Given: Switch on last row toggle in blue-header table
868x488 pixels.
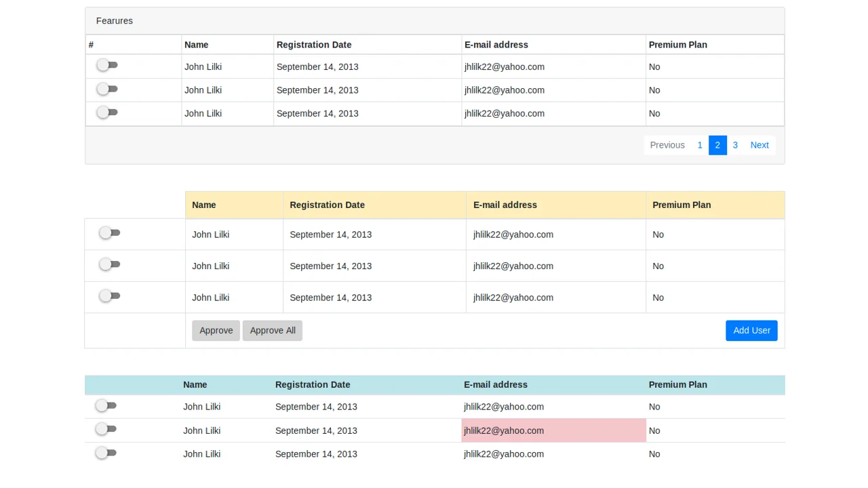Looking at the screenshot, I should click(106, 453).
